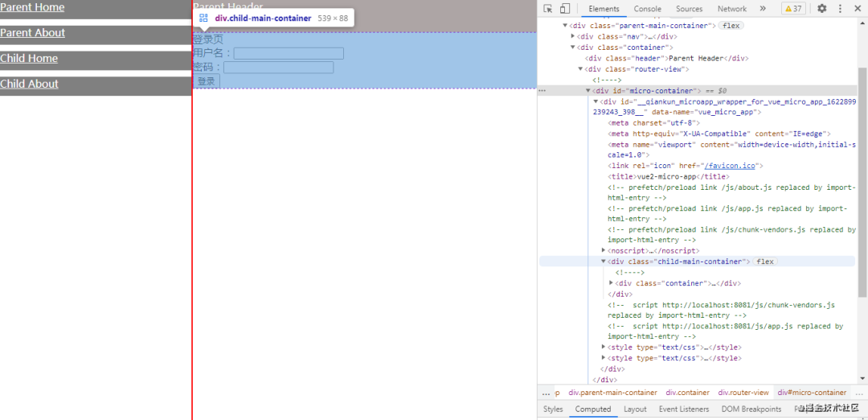Screen dimensions: 868x420
Task: Expand the nav div node
Action: [573, 36]
